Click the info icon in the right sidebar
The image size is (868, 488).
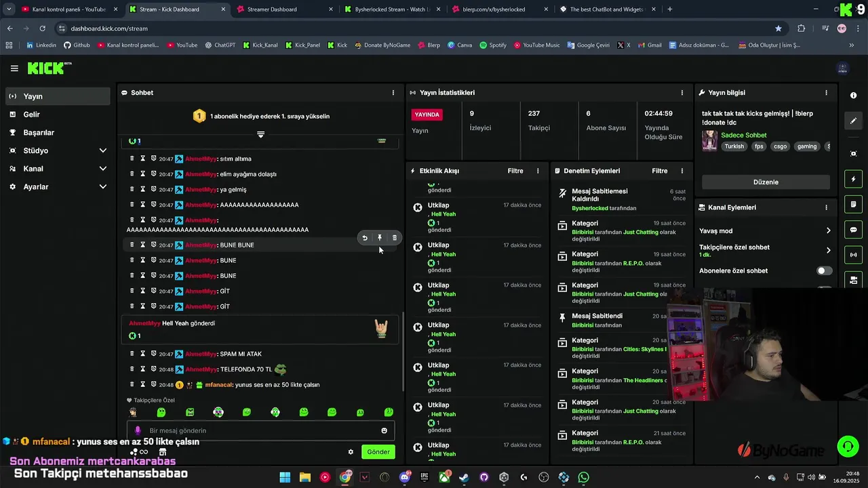(853, 96)
